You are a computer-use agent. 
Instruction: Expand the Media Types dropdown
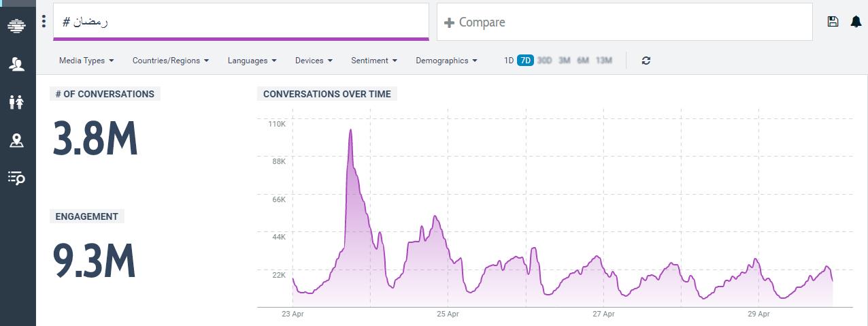86,61
